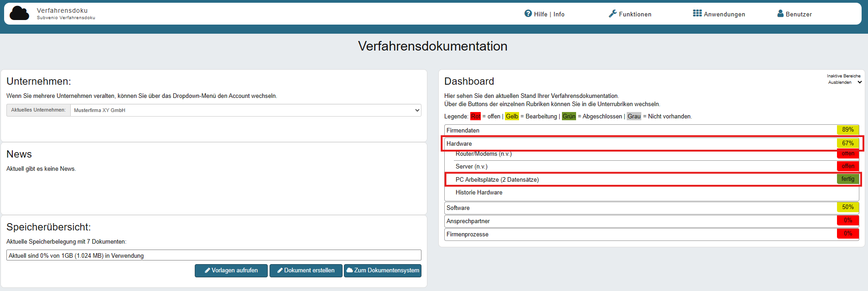The height and width of the screenshot is (291, 868).
Task: Open the Funktionen menu
Action: tap(630, 14)
